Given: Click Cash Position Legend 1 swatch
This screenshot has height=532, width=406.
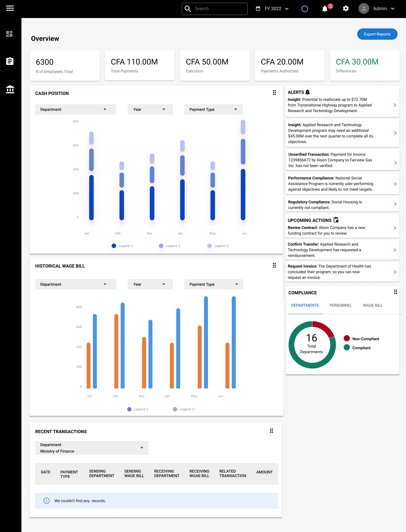Looking at the screenshot, I should click(x=114, y=246).
